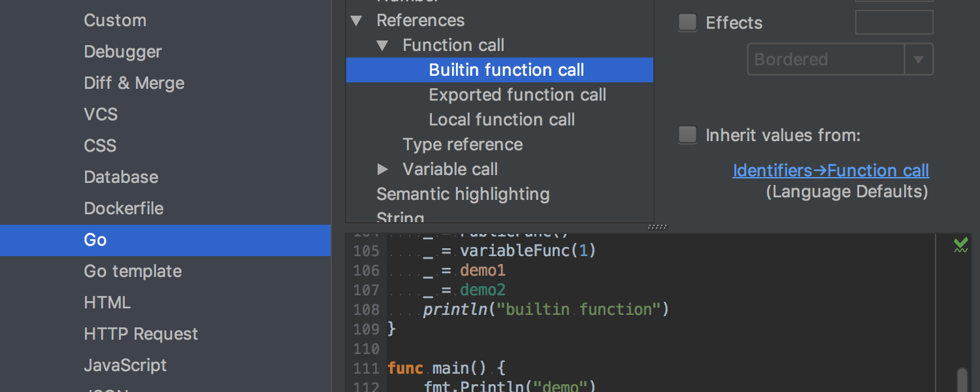Screen dimensions: 980x392
Task: Select Dockerfile in the language list
Action: 123,208
